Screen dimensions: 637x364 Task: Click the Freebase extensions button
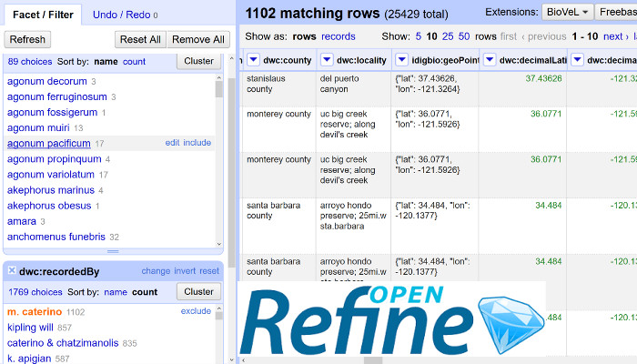[x=616, y=12]
